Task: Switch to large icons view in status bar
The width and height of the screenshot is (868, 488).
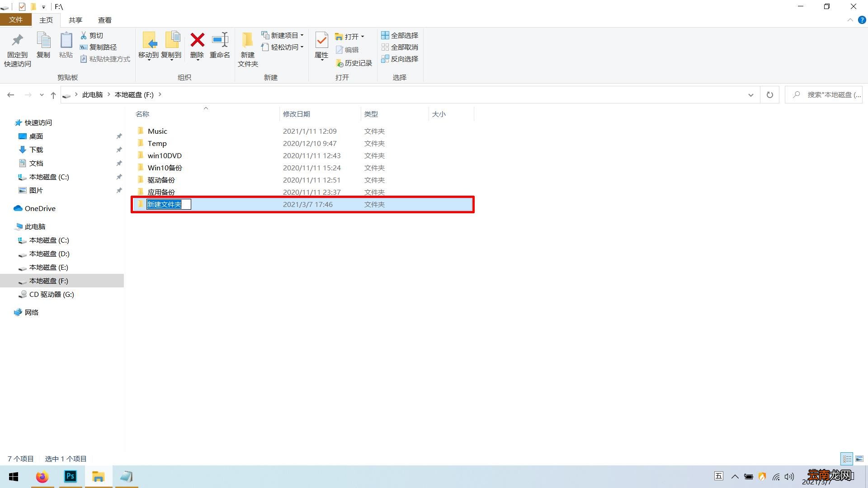Action: (859, 459)
